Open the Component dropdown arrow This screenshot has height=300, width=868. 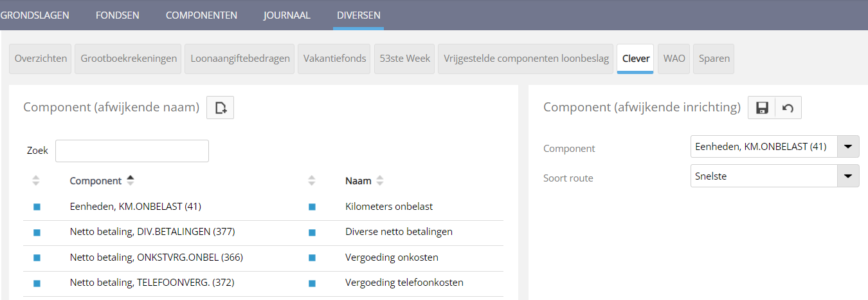pyautogui.click(x=847, y=147)
